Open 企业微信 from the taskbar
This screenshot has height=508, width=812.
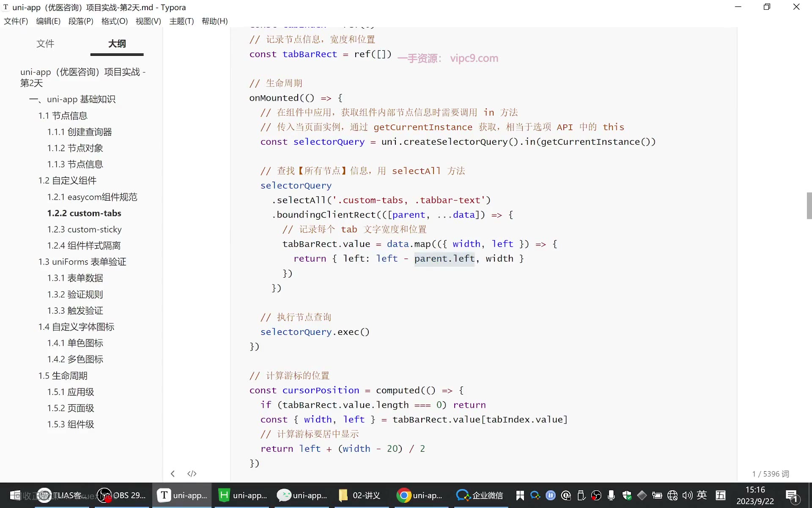pyautogui.click(x=480, y=495)
